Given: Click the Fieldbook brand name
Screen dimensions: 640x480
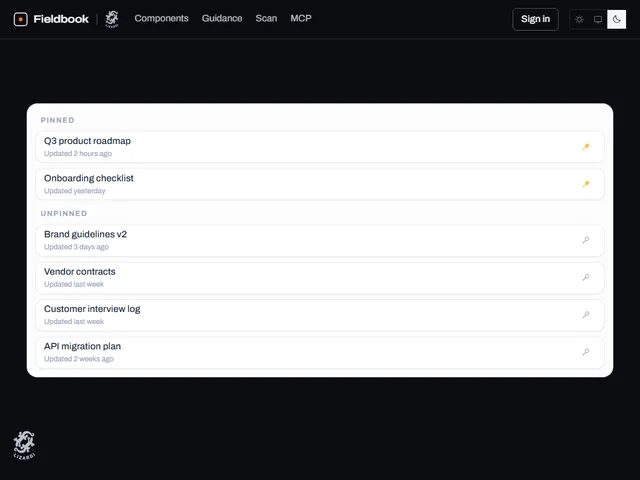Looking at the screenshot, I should (x=61, y=19).
